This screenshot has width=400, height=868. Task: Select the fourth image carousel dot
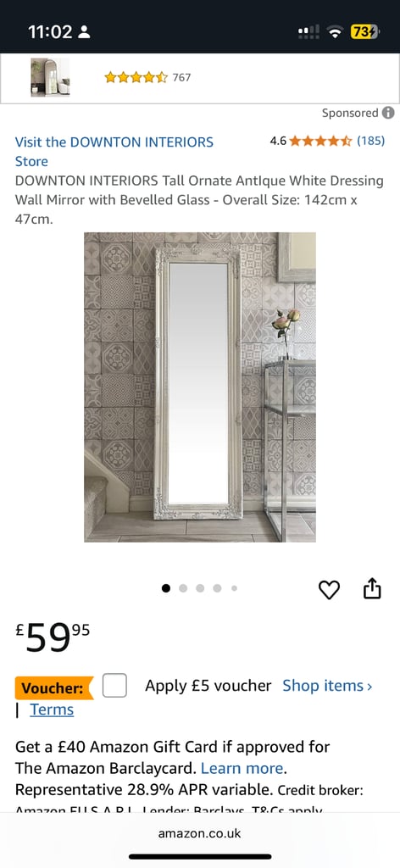pos(218,588)
